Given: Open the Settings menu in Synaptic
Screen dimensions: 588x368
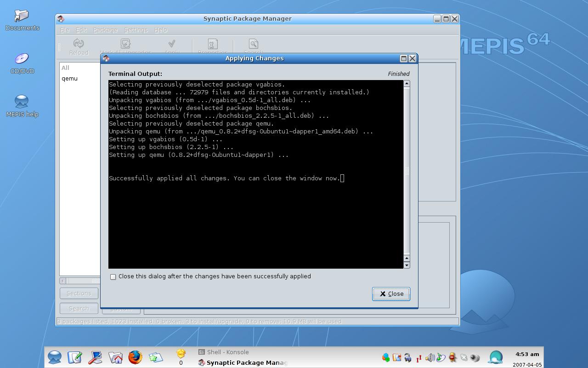Looking at the screenshot, I should pyautogui.click(x=136, y=30).
